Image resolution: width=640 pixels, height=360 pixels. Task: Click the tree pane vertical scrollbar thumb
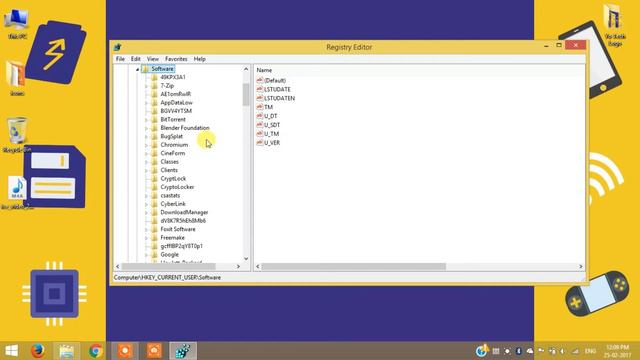click(246, 94)
